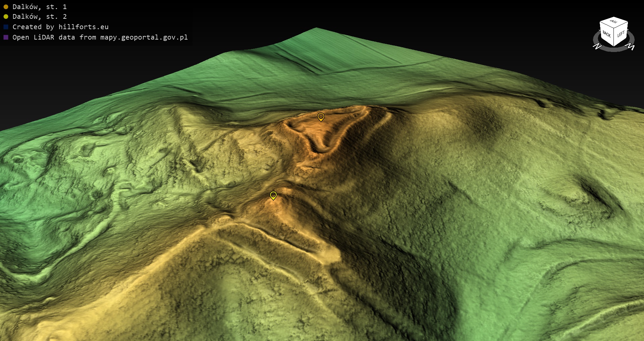Click the TOP face of navigation cube
644x341 pixels.
point(613,22)
